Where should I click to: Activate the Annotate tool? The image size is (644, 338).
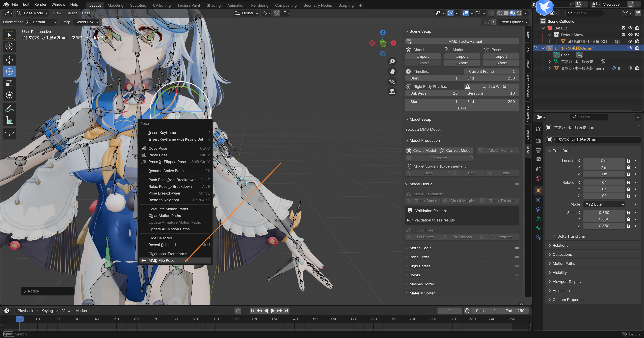pos(9,109)
